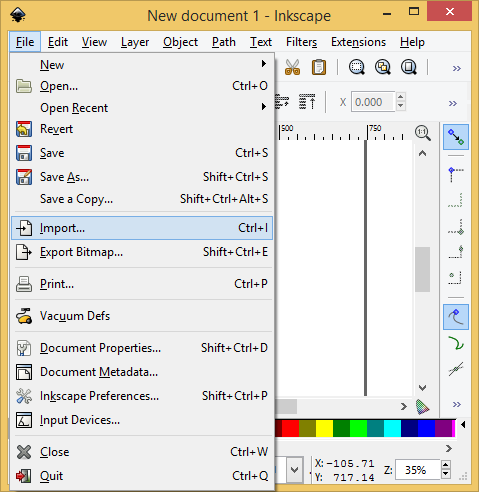The width and height of the screenshot is (479, 492).
Task: Toggle snap to paths button
Action: (x=456, y=343)
